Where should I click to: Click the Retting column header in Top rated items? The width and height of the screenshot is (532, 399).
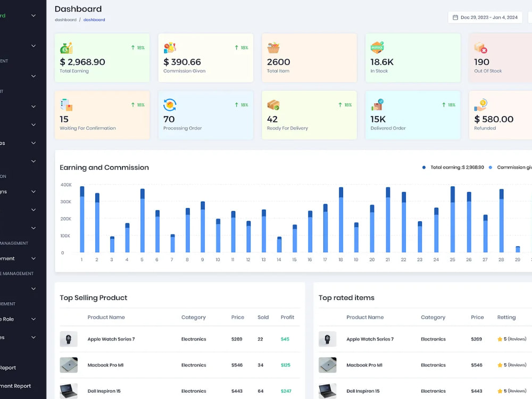coord(506,317)
